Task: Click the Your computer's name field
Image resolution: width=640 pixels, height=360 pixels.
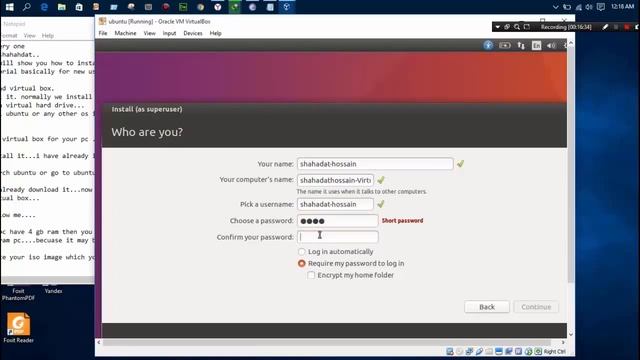Action: (x=335, y=180)
